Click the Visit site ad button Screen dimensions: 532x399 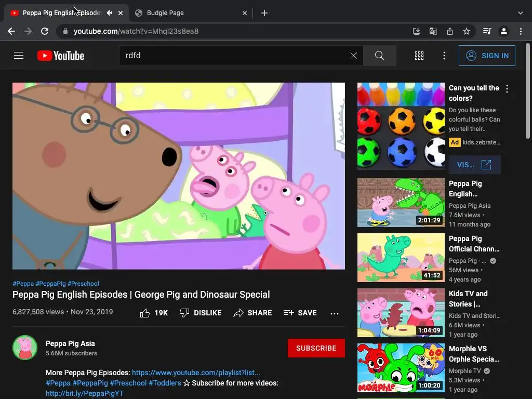475,165
